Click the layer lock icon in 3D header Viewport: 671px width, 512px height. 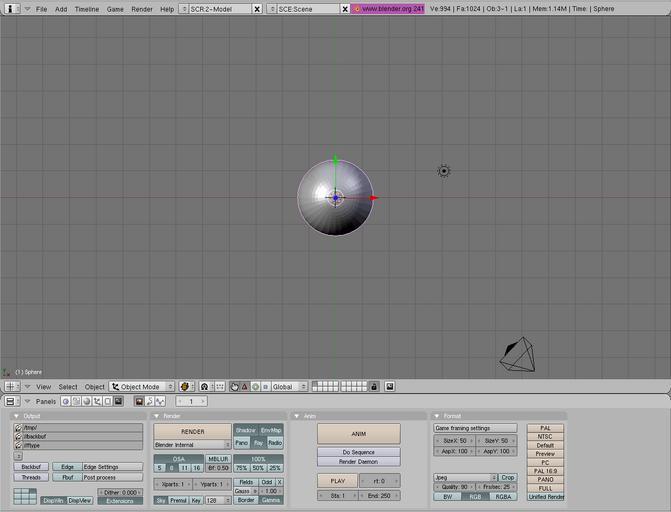pos(374,386)
